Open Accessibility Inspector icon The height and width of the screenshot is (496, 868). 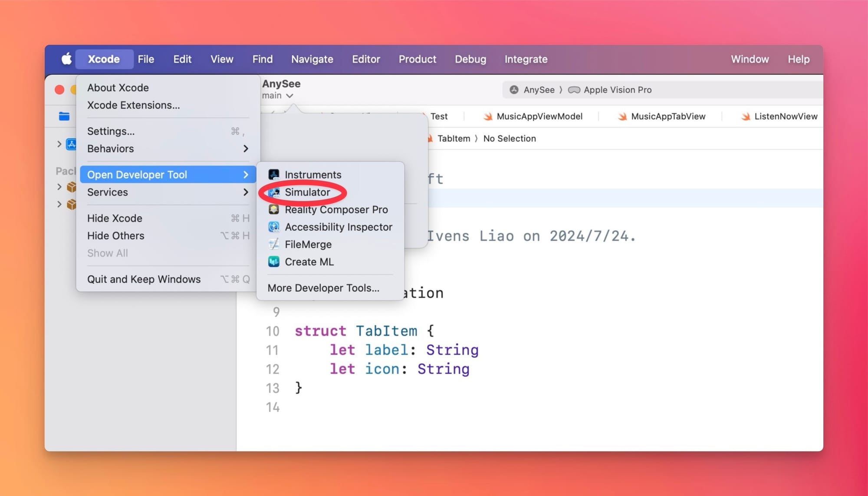(274, 227)
